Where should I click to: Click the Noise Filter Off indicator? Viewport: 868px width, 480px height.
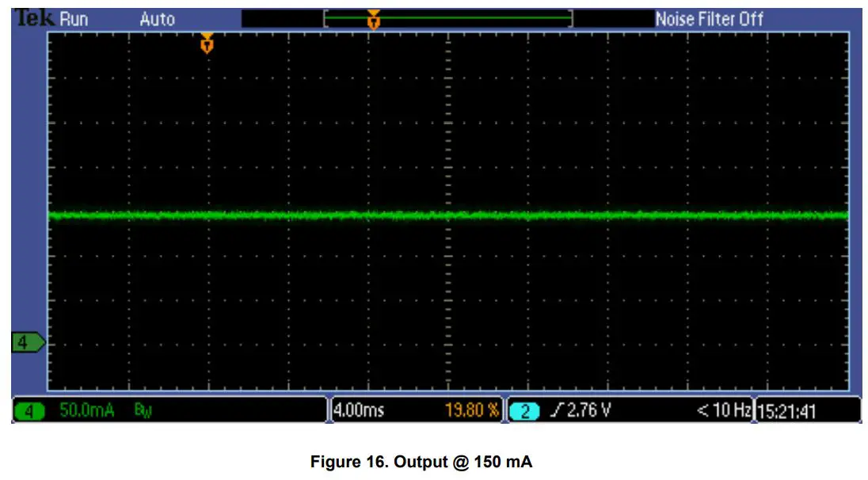709,19
